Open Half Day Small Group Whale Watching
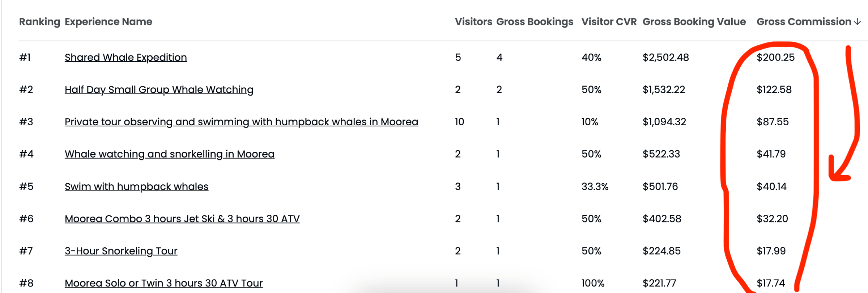Image resolution: width=868 pixels, height=293 pixels. (159, 90)
